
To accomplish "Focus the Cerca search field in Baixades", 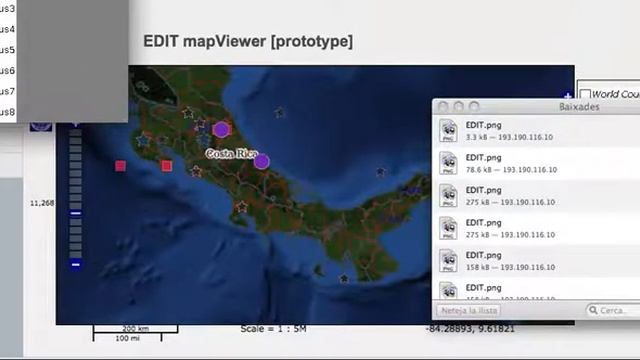I will pos(613,311).
